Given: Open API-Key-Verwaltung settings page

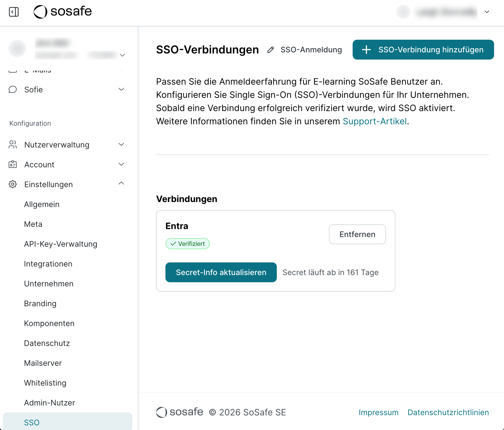Looking at the screenshot, I should tap(61, 244).
